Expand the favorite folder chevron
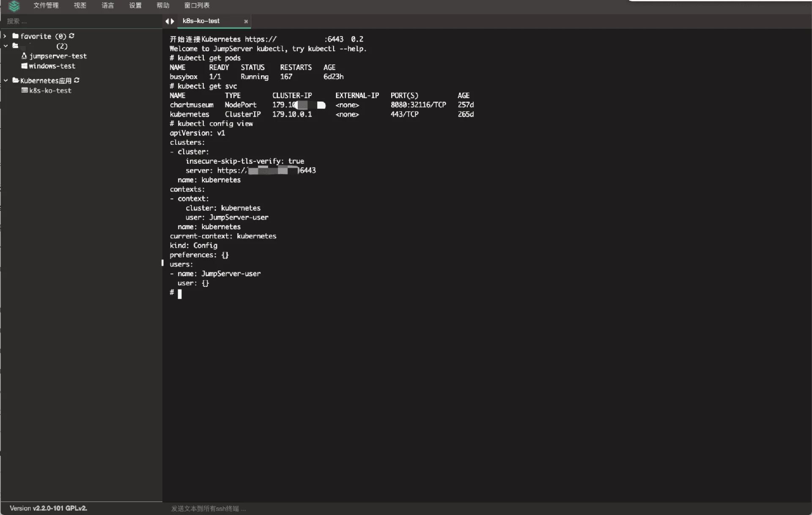 (5, 36)
